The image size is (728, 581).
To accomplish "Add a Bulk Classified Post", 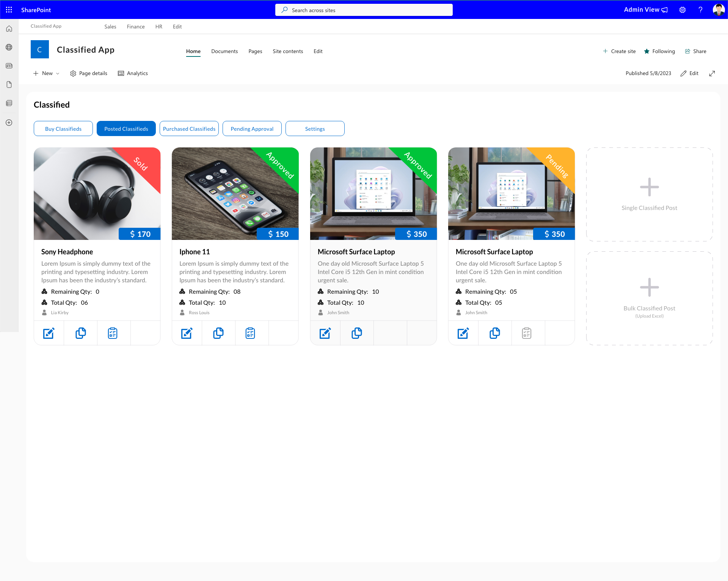I will click(x=649, y=298).
